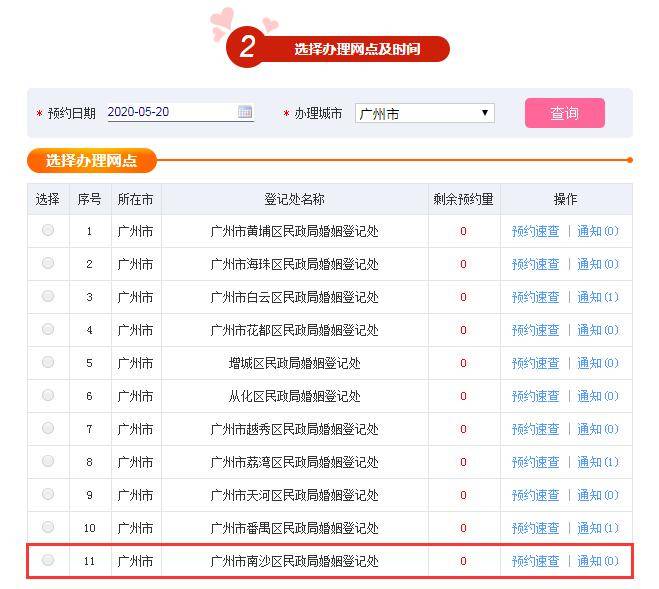Image resolution: width=659 pixels, height=589 pixels.
Task: Open 通知(1) link for 白云区 row
Action: [598, 297]
